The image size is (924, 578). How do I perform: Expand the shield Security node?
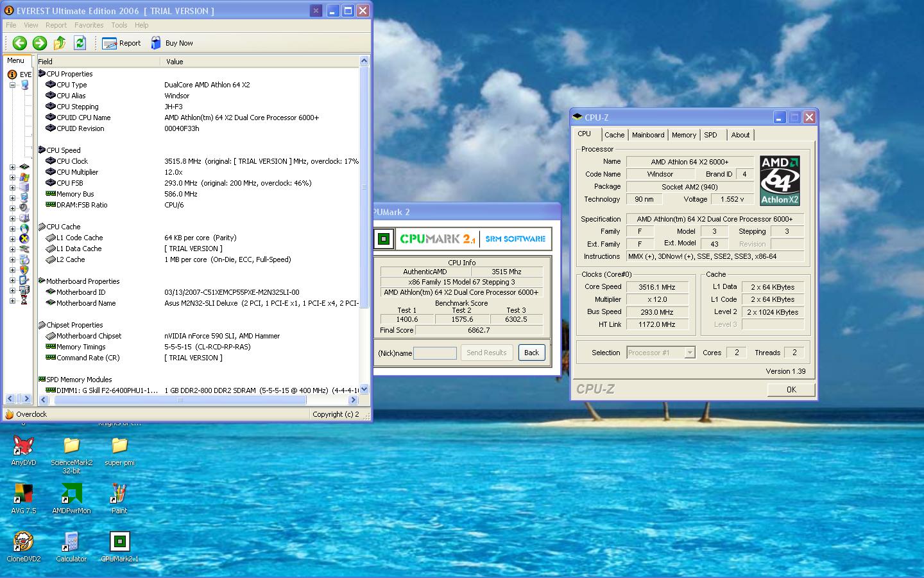(12, 270)
